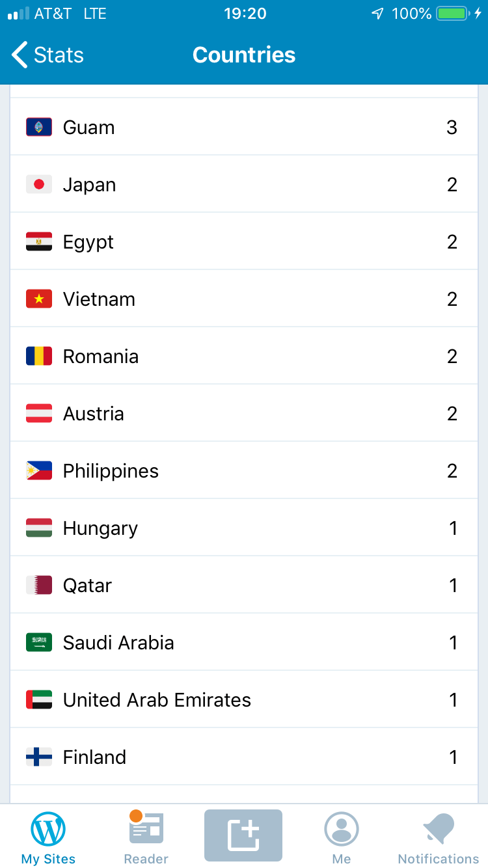Tap the Japan flag icon
This screenshot has height=868, width=488.
(x=39, y=185)
